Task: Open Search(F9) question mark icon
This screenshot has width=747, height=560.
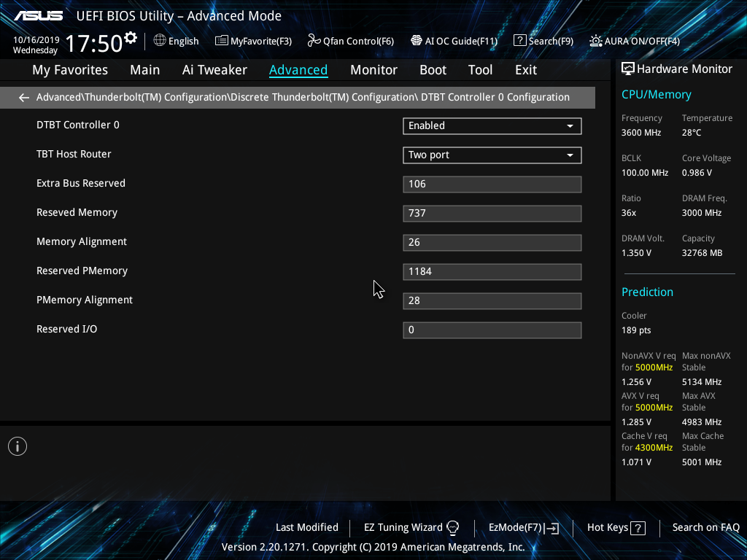Action: coord(519,41)
